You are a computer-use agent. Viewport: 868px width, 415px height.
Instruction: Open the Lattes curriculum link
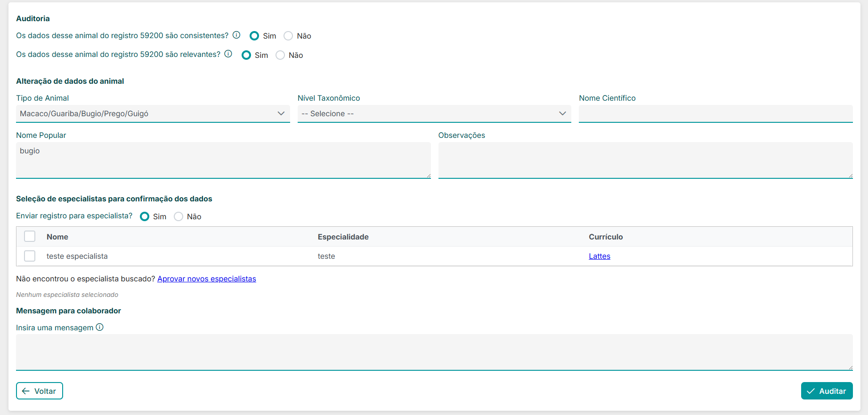599,256
